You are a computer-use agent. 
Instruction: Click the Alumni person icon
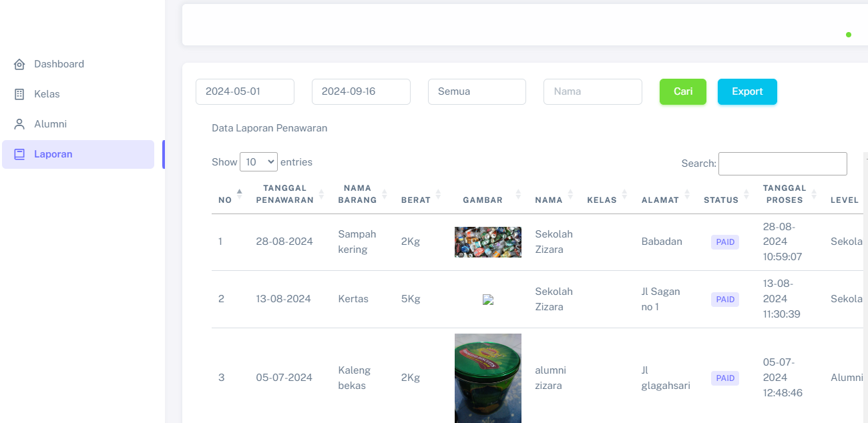click(19, 124)
